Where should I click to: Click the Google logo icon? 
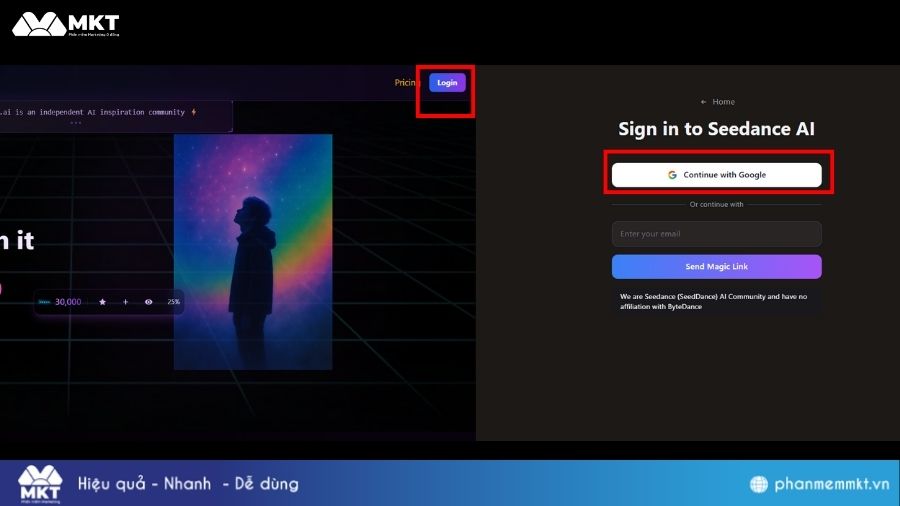click(x=672, y=175)
